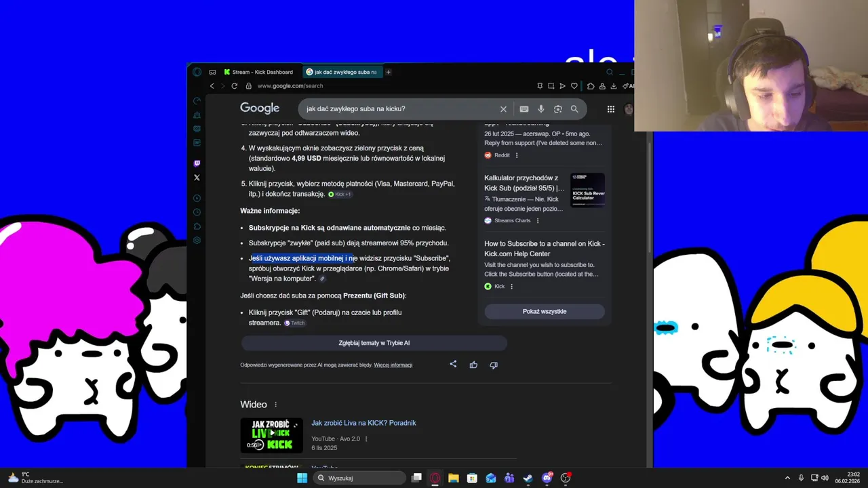The image size is (868, 488).
Task: Open Extensions cube icon in the sidebar
Action: [x=197, y=226]
